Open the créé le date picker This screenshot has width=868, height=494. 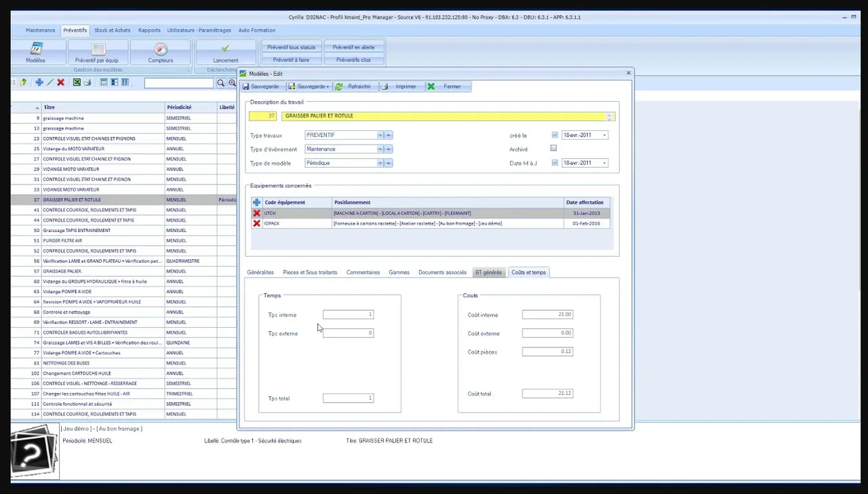pos(604,135)
